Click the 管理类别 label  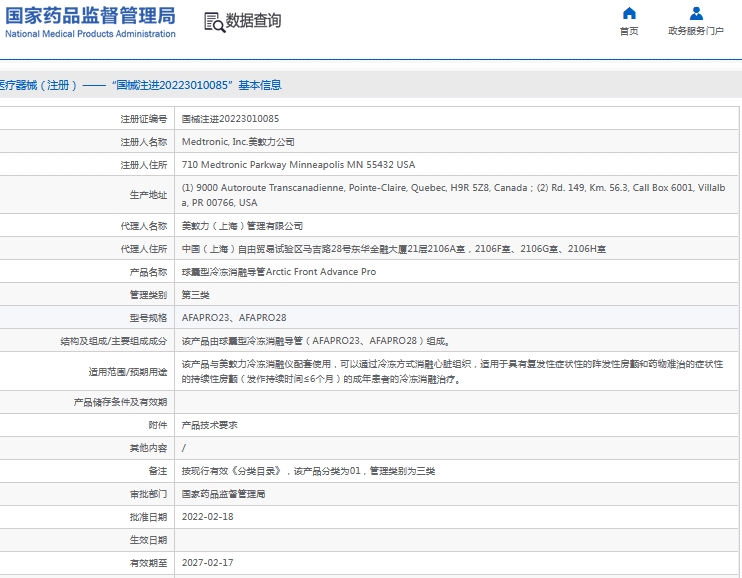point(149,295)
